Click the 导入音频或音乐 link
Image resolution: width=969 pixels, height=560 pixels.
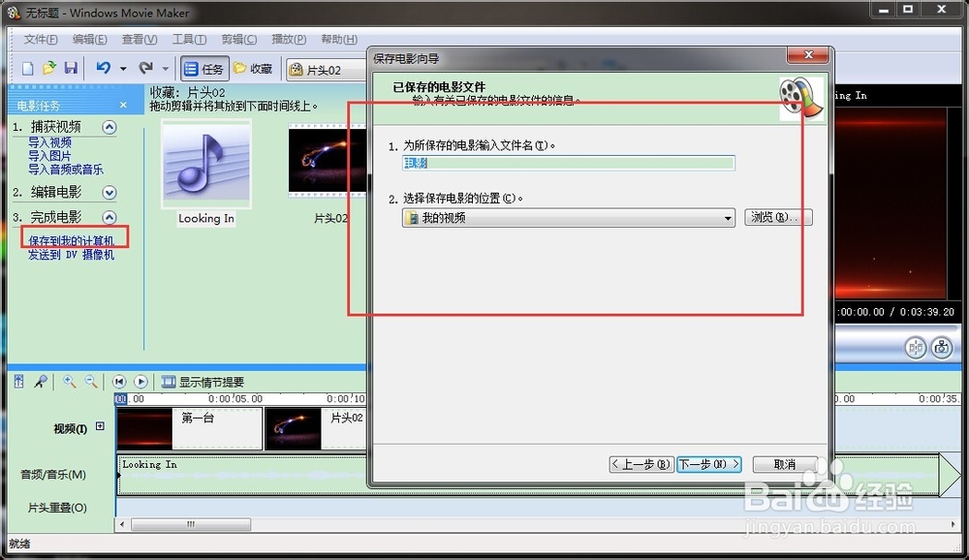(x=66, y=170)
